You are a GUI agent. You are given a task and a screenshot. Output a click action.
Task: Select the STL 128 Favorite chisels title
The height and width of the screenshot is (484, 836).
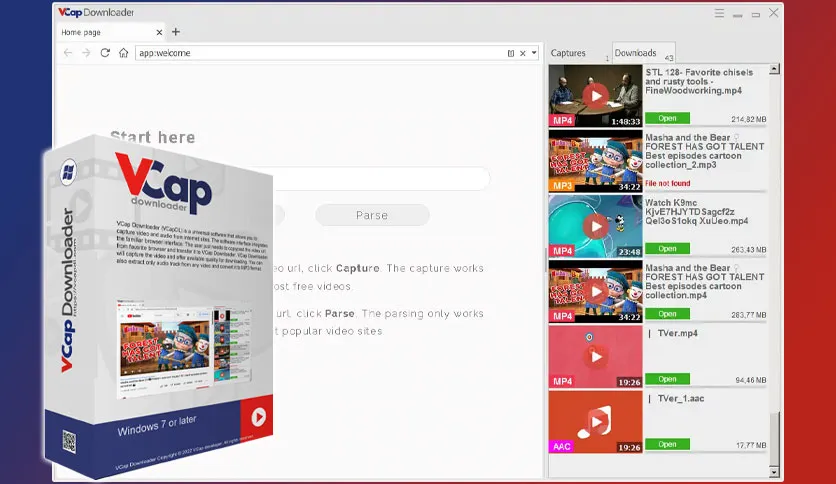click(699, 82)
